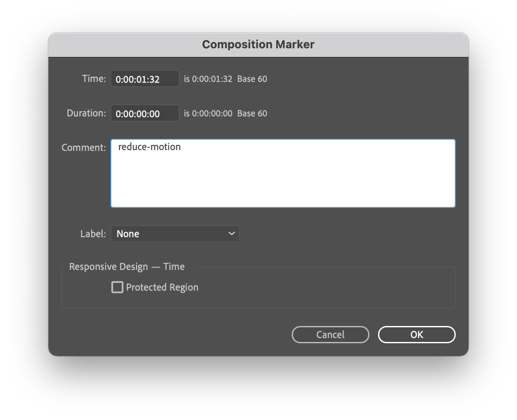Screen dimensions: 517x420
Task: Click the duration value 0:00:00:00
Action: point(145,113)
